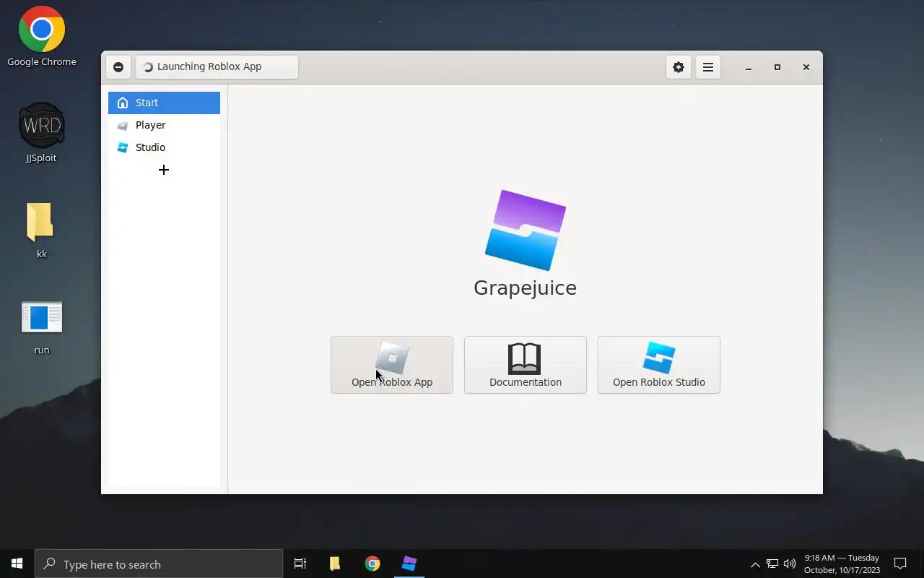Image resolution: width=924 pixels, height=578 pixels.
Task: Select the JJSploit desktop icon
Action: [x=42, y=133]
